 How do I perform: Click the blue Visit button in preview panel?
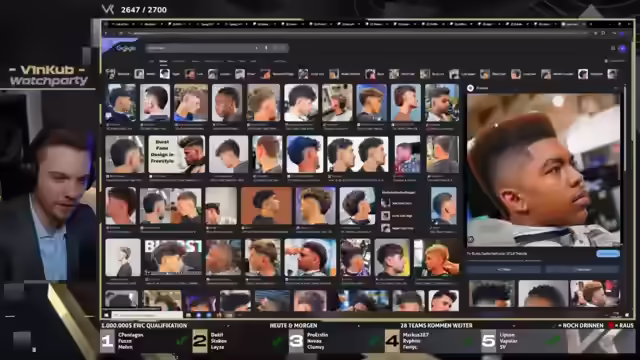tap(608, 254)
